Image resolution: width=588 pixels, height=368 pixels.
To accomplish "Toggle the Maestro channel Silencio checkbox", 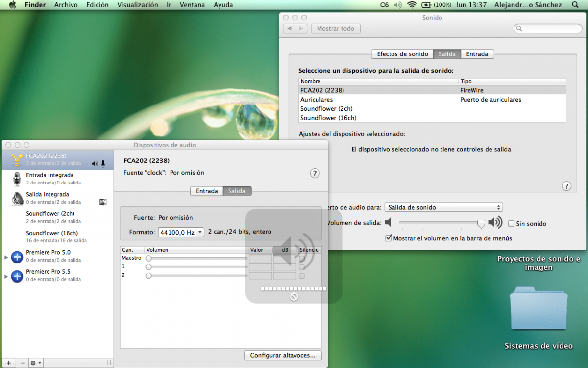I will [x=302, y=258].
